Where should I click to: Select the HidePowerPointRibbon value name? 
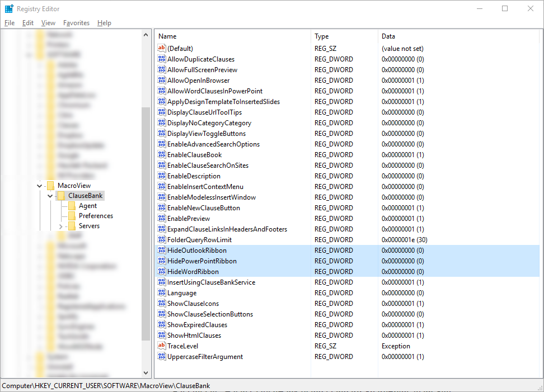pos(202,261)
